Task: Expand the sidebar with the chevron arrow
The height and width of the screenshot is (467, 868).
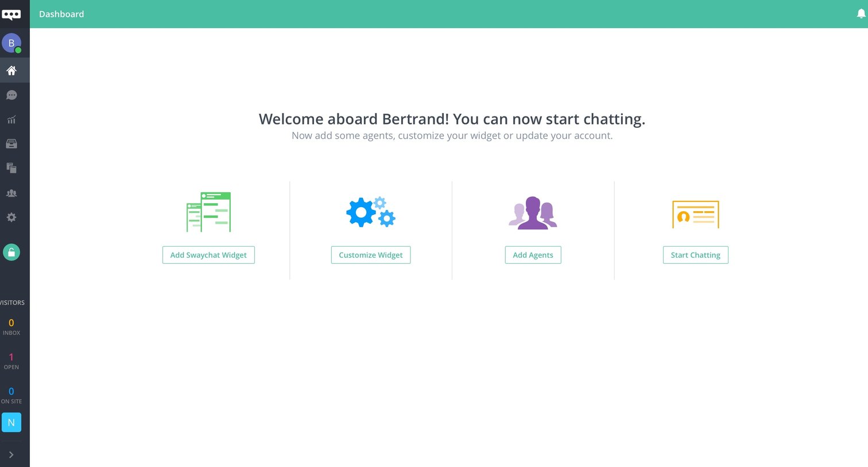Action: click(x=11, y=455)
